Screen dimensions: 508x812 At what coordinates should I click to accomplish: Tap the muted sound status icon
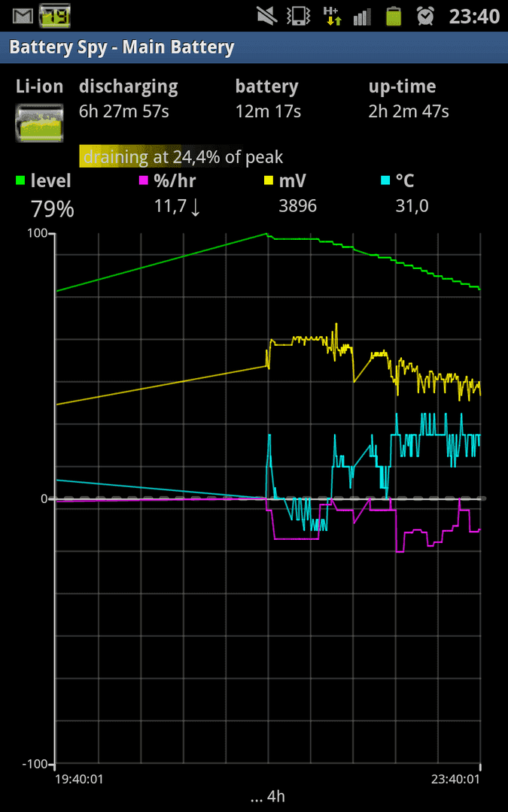(268, 16)
